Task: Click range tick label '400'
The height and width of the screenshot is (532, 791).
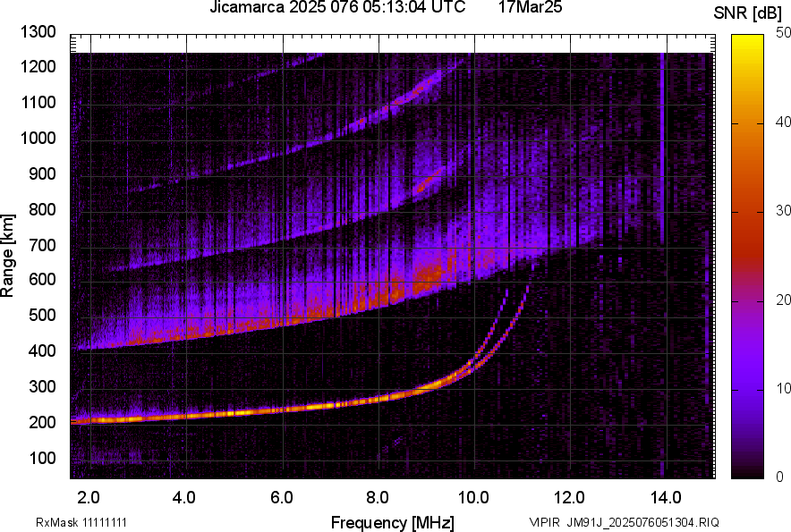Action: pyautogui.click(x=42, y=350)
